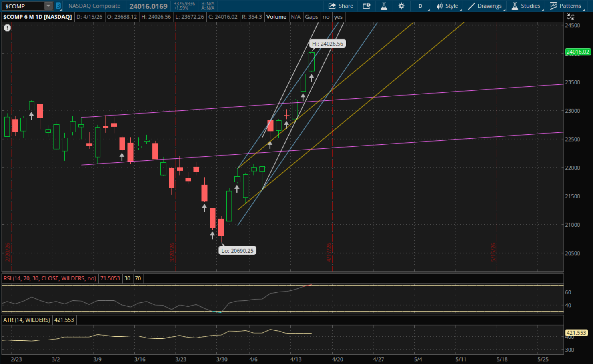Open chart settings gear icon
593x364 pixels.
[401, 6]
